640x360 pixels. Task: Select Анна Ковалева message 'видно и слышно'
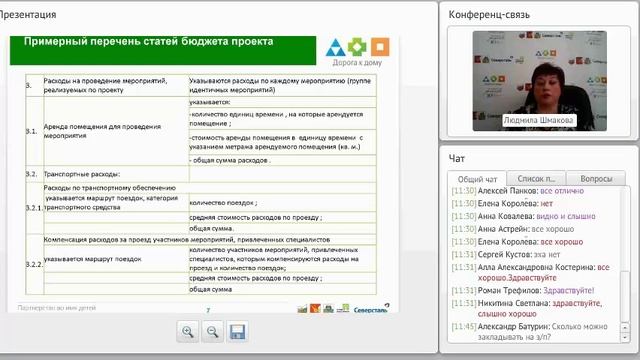point(523,216)
